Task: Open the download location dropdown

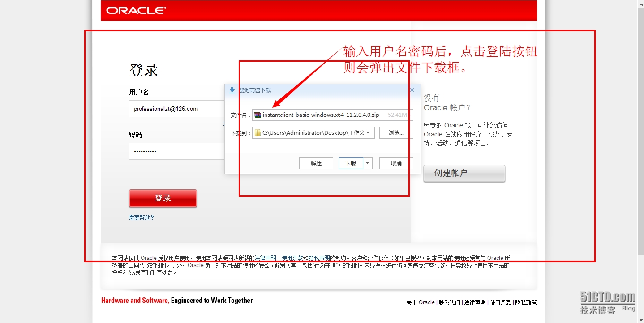Action: [369, 133]
